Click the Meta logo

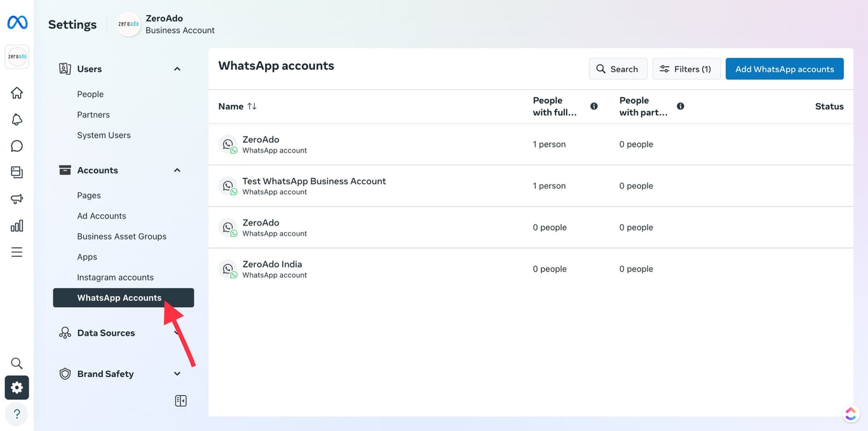tap(17, 22)
